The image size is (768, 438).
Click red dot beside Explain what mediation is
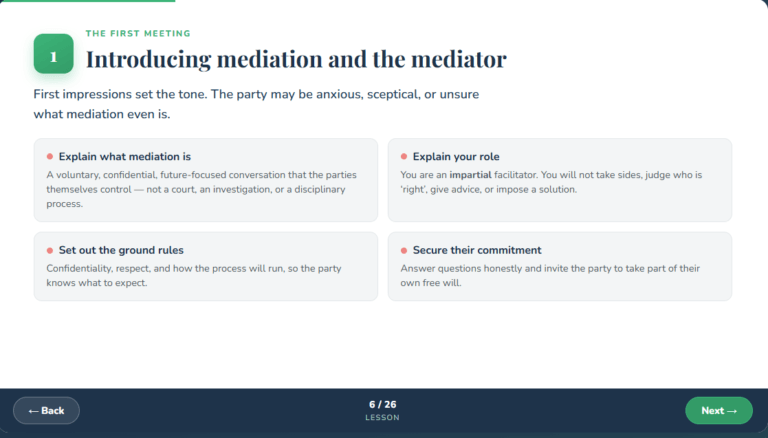(x=49, y=157)
